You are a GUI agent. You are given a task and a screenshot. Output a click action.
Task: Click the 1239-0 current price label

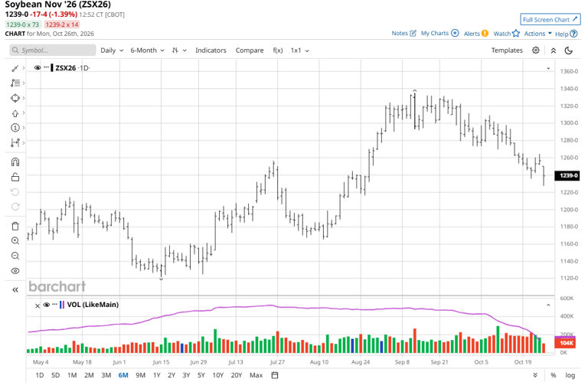(x=569, y=175)
